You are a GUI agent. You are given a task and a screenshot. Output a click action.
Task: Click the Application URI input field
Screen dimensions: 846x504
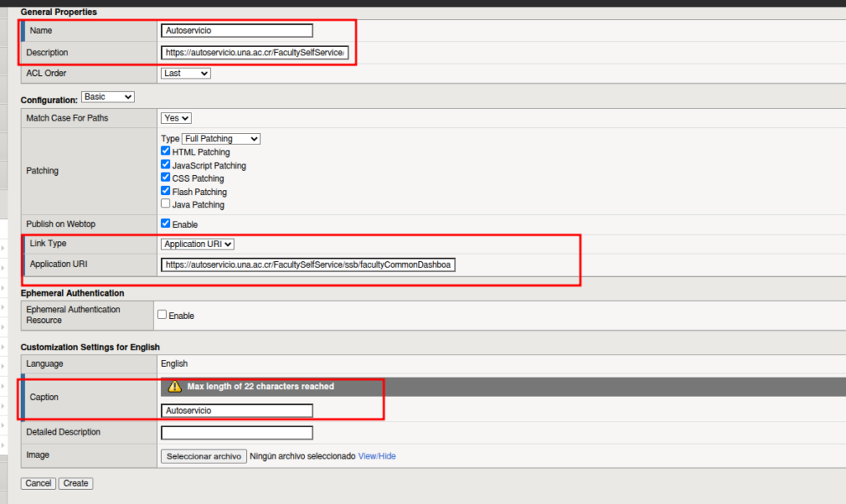click(308, 265)
